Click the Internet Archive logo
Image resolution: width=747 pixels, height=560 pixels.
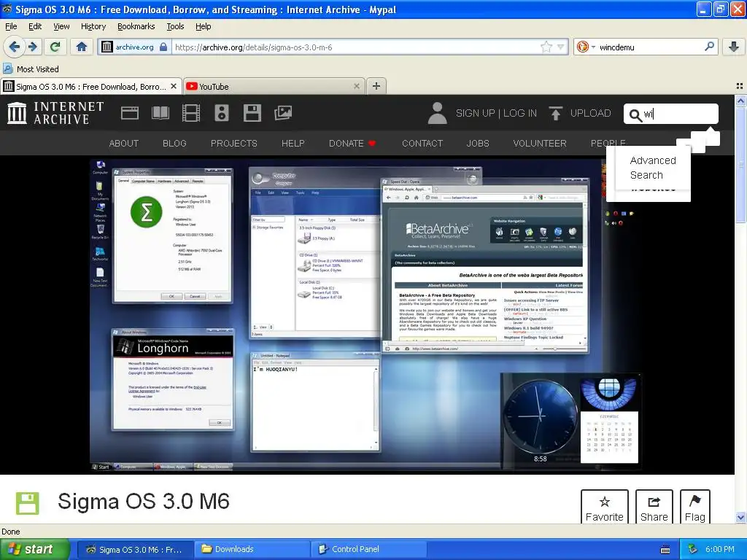coord(55,113)
